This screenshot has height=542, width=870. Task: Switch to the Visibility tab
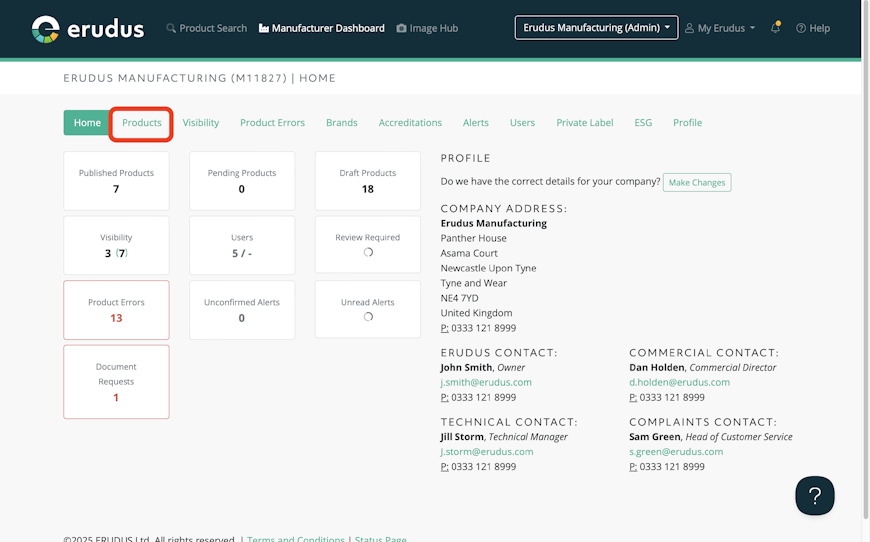[x=201, y=123]
